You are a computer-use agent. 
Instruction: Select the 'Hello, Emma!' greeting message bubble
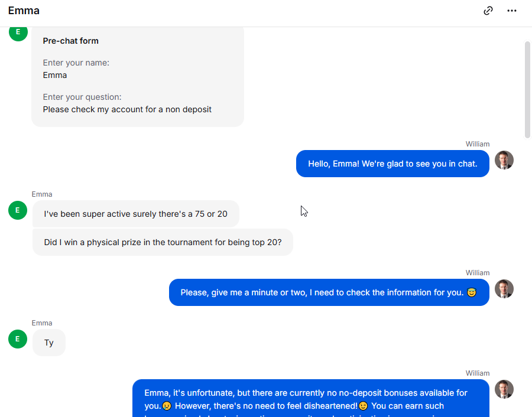tap(392, 164)
